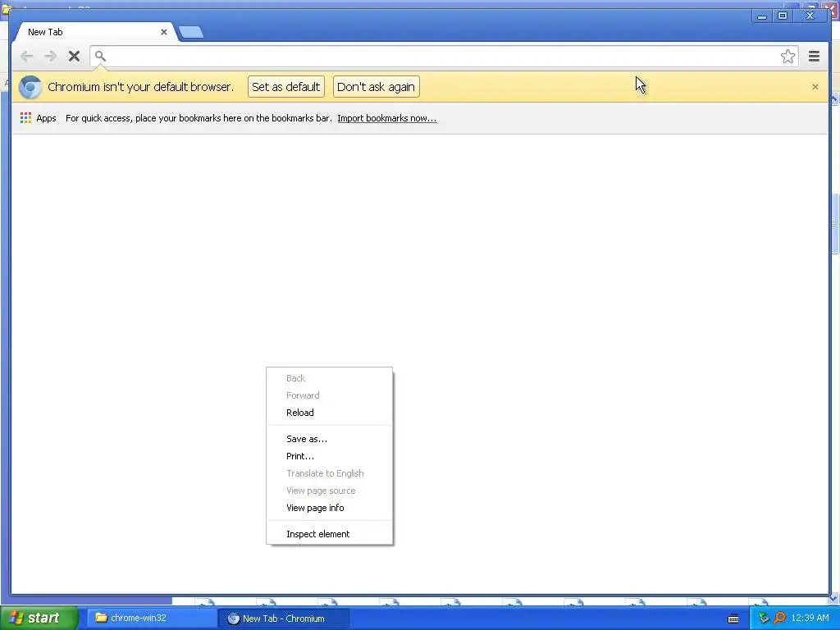Dismiss the default browser infobar
The width and height of the screenshot is (840, 630).
point(815,87)
